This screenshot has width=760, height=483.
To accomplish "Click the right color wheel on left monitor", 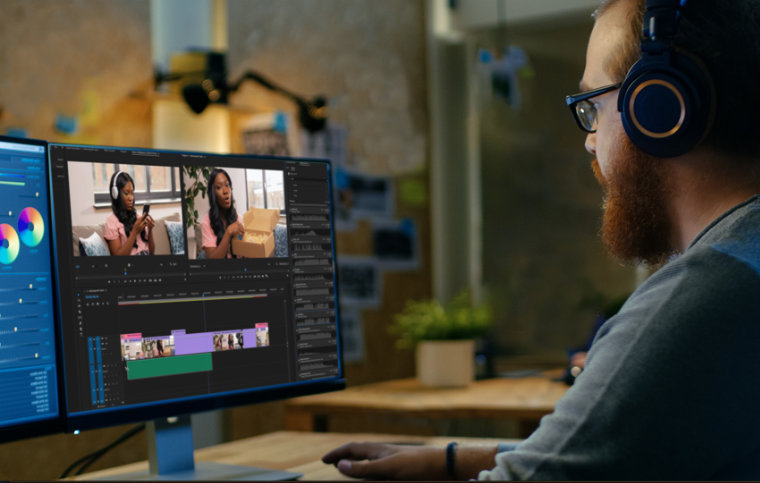I will [31, 226].
